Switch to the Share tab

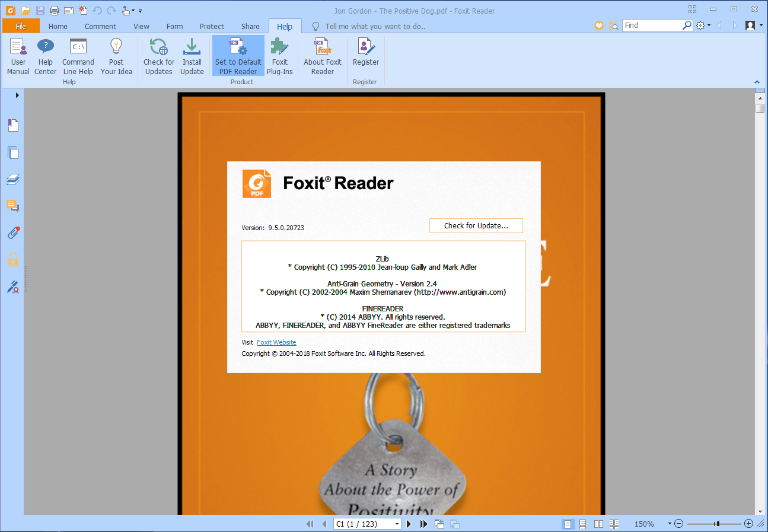(x=250, y=26)
